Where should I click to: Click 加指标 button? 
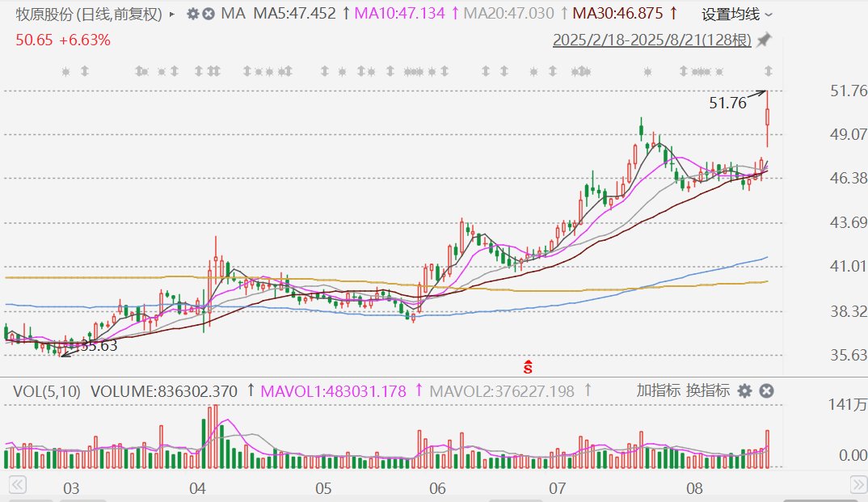click(658, 390)
